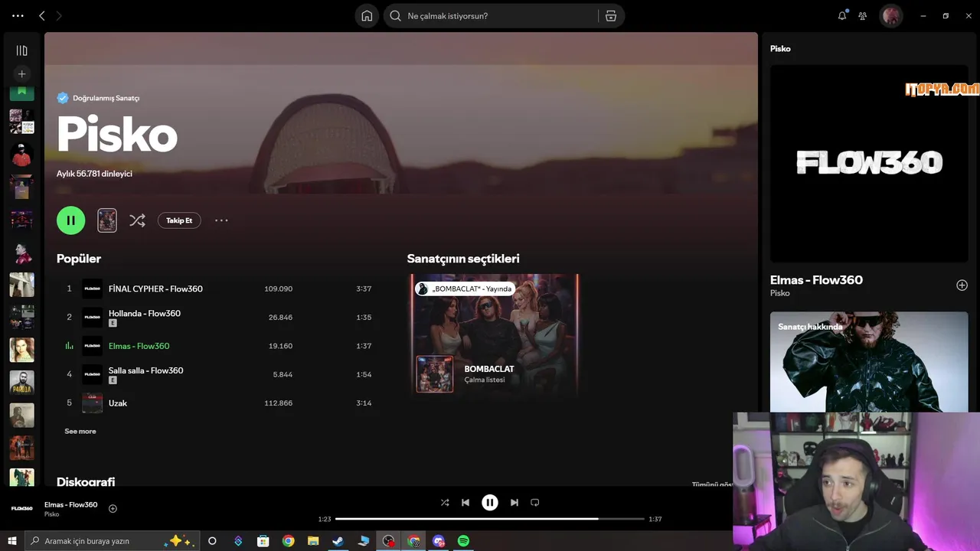This screenshot has height=551, width=980.
Task: Expand the popular list with See more
Action: point(80,432)
